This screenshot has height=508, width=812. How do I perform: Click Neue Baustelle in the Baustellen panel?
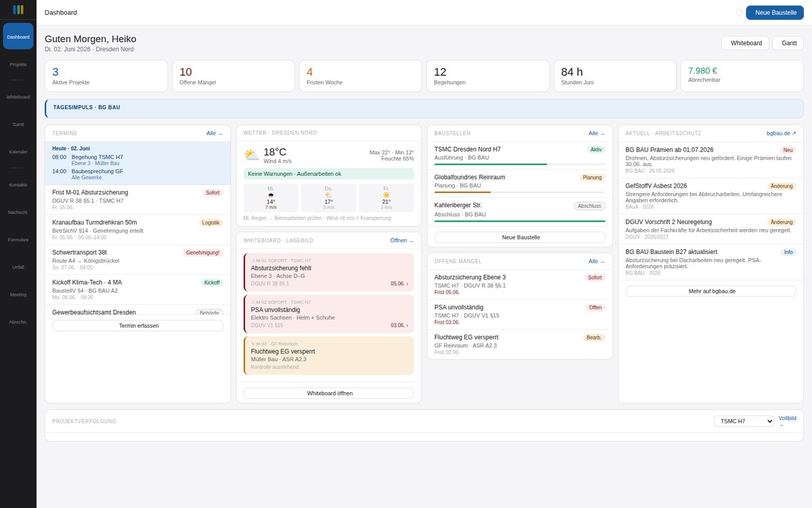tap(520, 237)
